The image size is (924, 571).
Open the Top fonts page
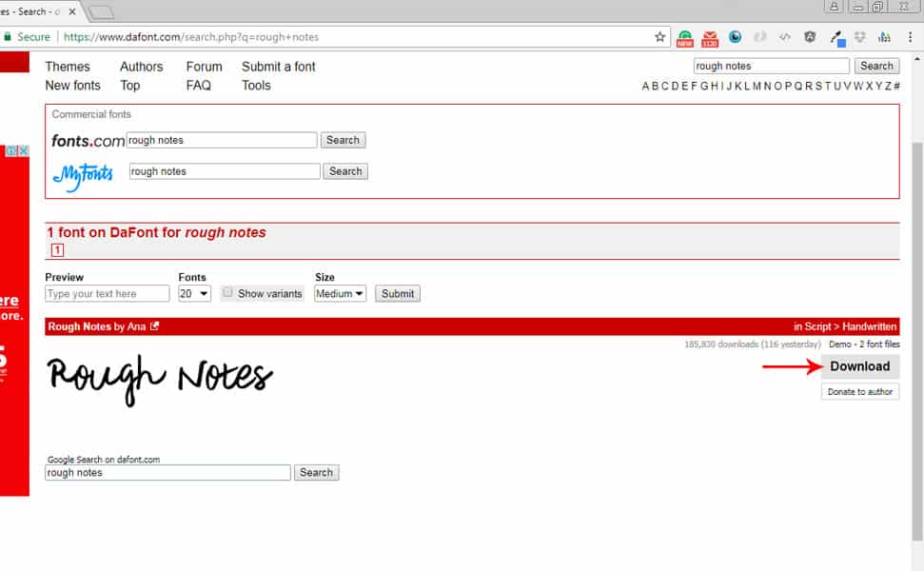point(130,86)
